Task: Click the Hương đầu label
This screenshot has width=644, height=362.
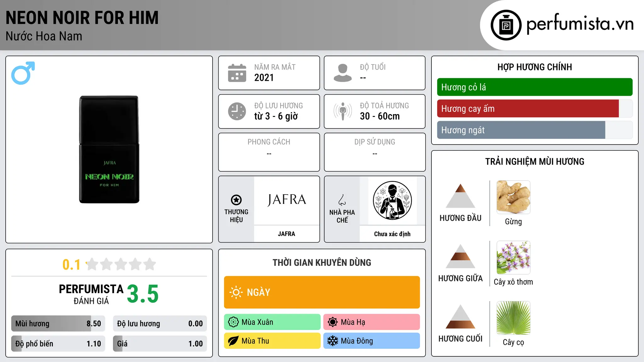Action: pyautogui.click(x=460, y=218)
